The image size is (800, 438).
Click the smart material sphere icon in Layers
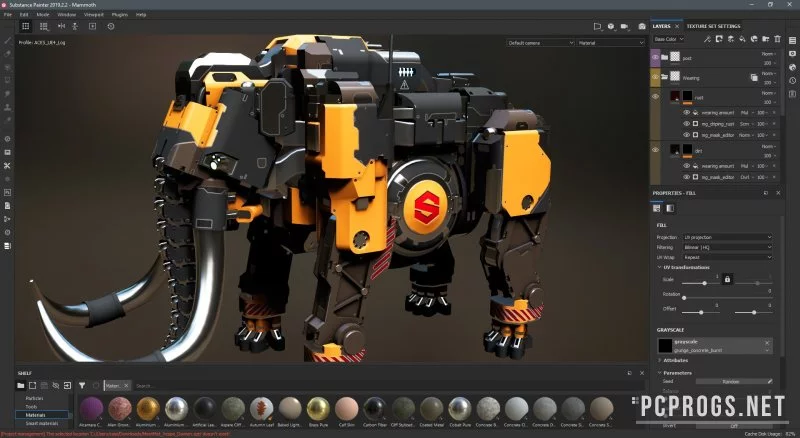[x=754, y=39]
